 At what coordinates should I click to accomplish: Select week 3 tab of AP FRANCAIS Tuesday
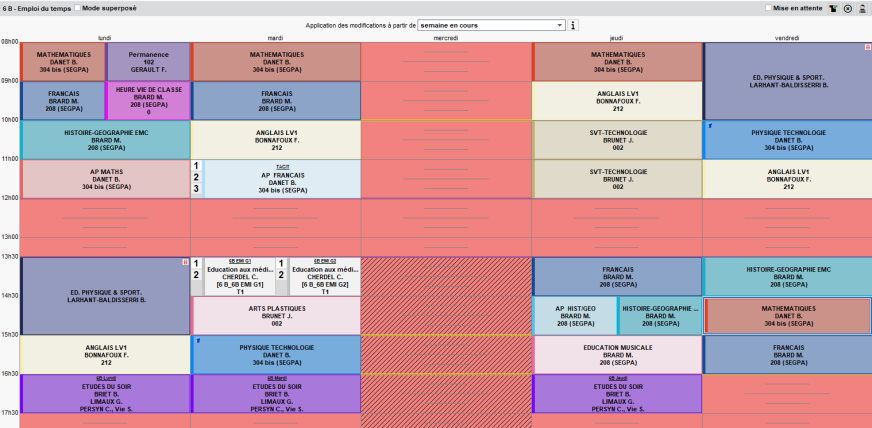[196, 189]
